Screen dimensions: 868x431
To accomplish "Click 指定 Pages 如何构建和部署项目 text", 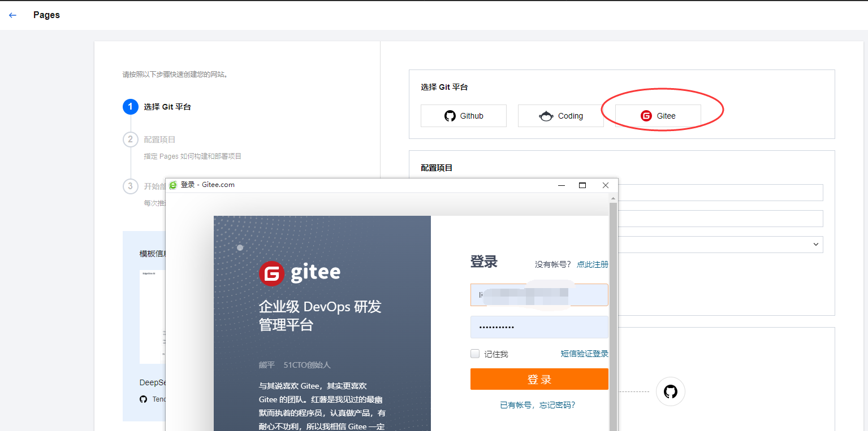I will pyautogui.click(x=193, y=156).
